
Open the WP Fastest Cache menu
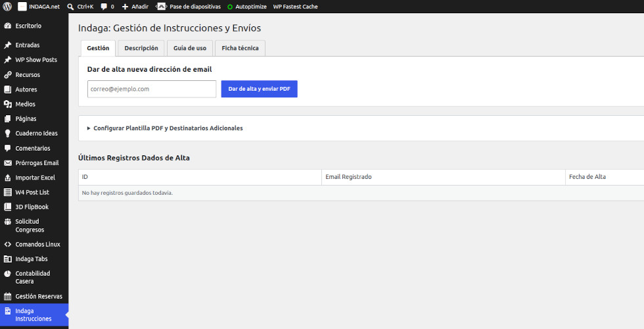coord(295,7)
